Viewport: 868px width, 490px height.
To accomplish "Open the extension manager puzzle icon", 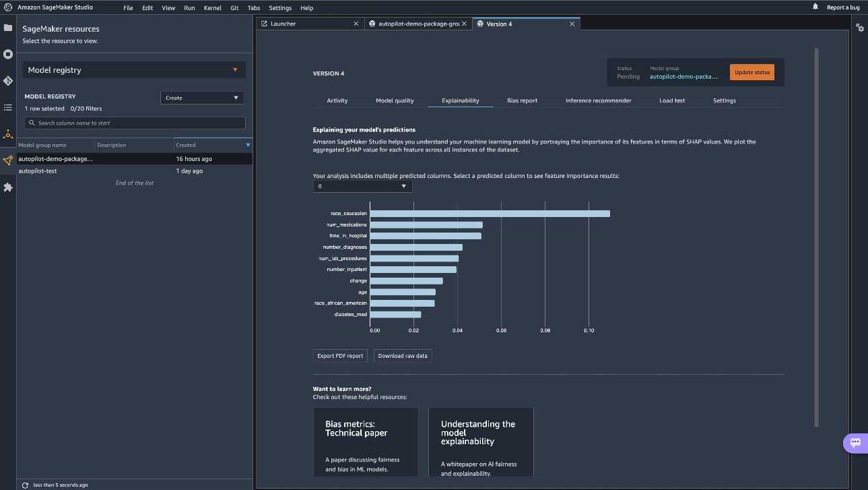I will (8, 187).
